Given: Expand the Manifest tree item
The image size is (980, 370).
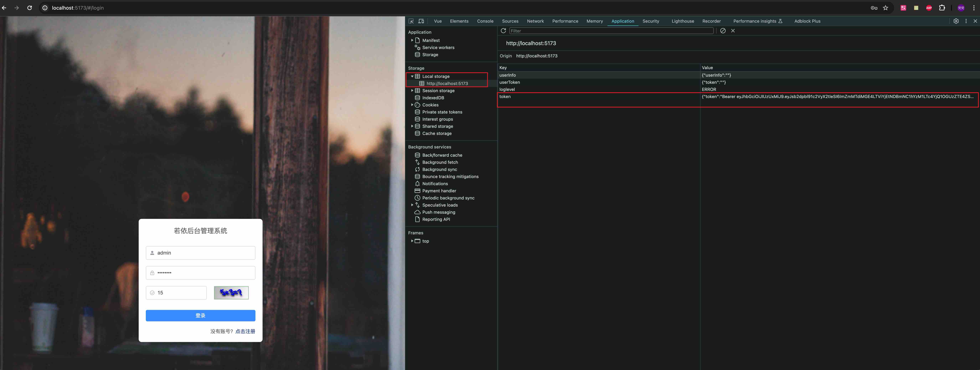Looking at the screenshot, I should tap(412, 40).
